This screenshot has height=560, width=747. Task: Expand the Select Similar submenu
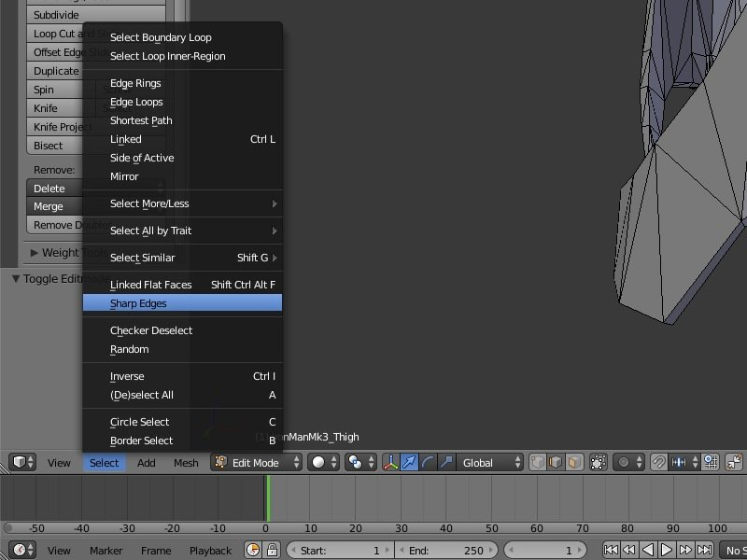pos(182,258)
